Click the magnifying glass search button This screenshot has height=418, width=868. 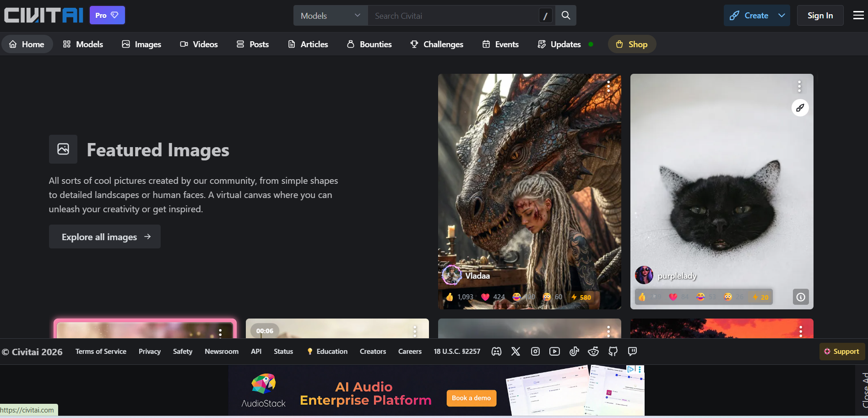pyautogui.click(x=566, y=16)
